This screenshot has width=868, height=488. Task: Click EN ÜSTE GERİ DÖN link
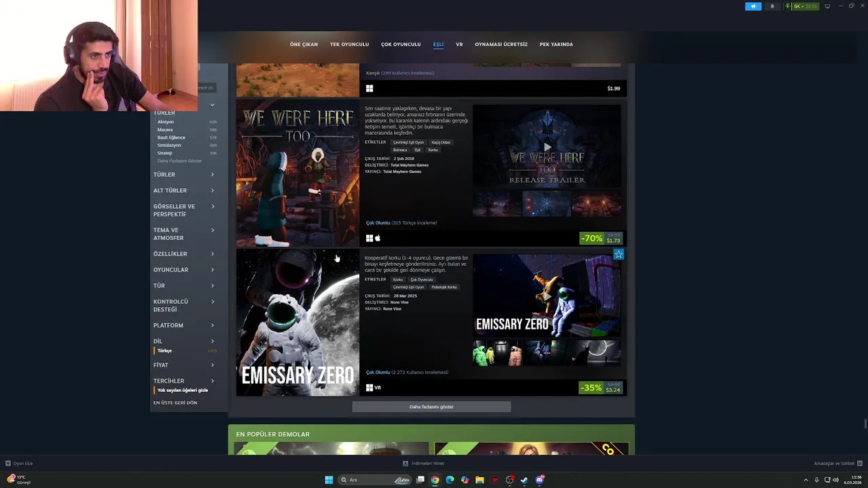click(175, 403)
